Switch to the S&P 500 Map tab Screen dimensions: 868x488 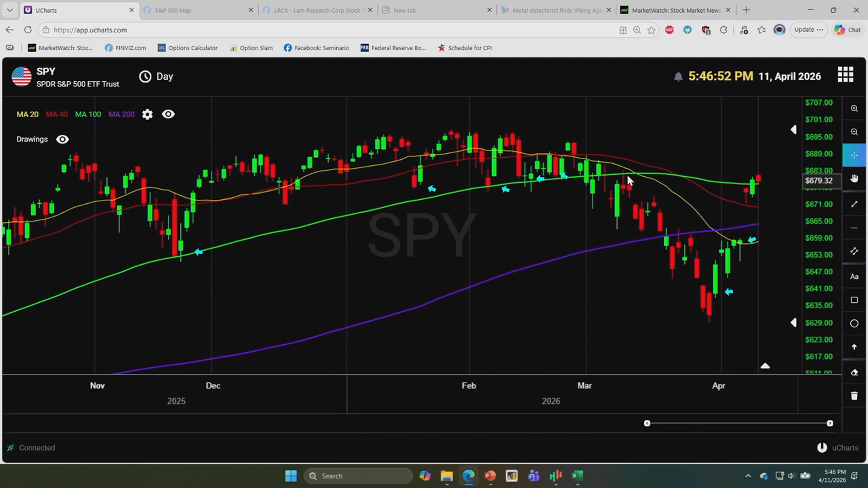coord(199,10)
